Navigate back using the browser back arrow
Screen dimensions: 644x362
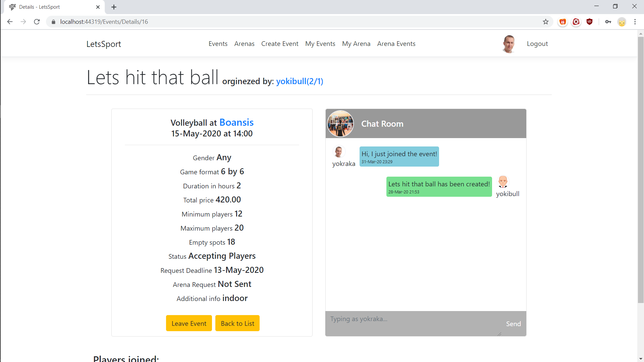[x=10, y=21]
